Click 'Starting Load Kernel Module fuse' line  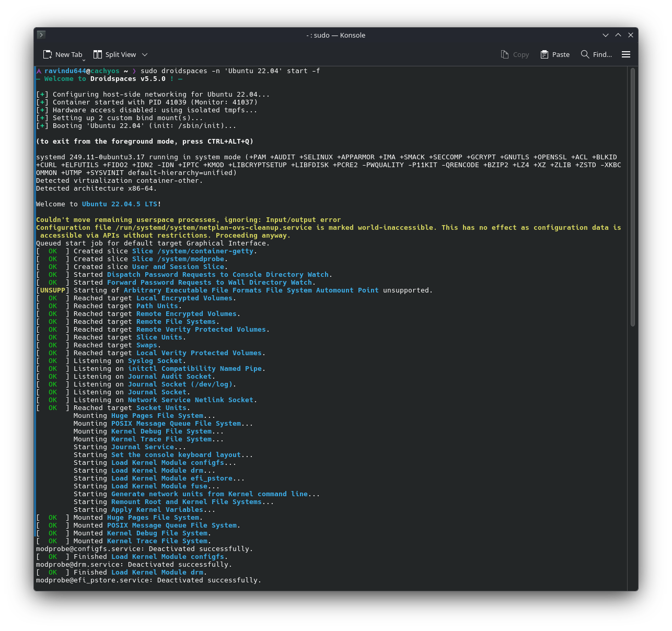(x=146, y=486)
